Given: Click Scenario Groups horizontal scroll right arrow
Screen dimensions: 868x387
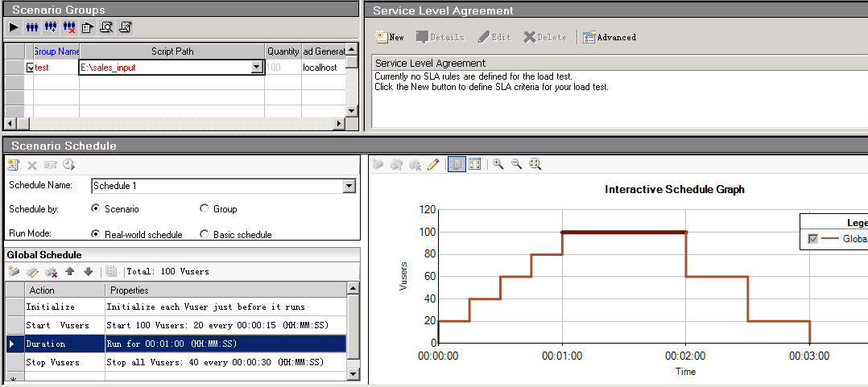Looking at the screenshot, I should (x=340, y=123).
